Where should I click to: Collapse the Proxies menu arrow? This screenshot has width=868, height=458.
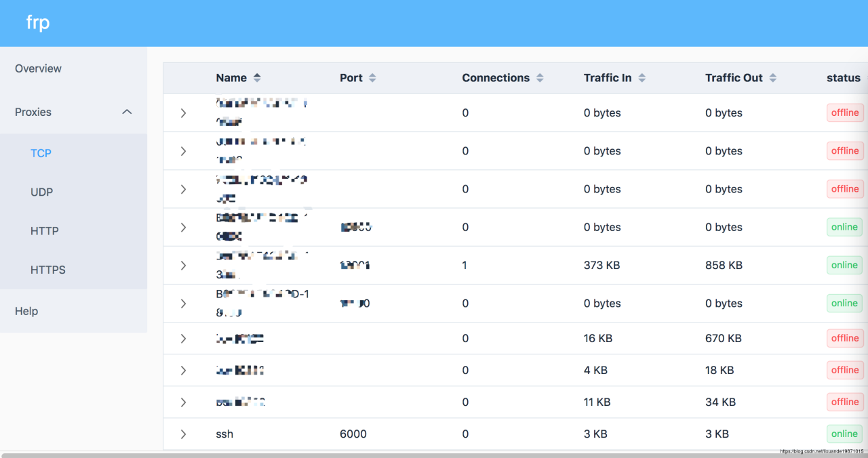(x=127, y=112)
